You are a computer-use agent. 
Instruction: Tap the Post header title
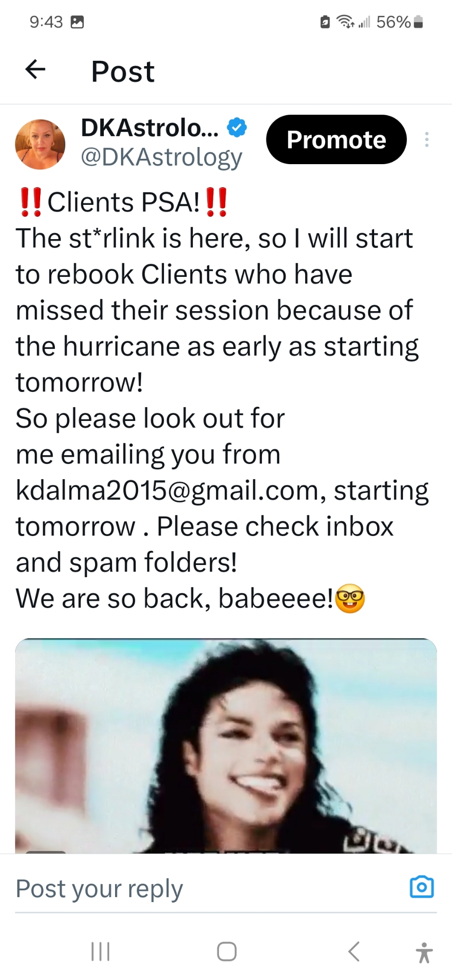[x=123, y=72]
